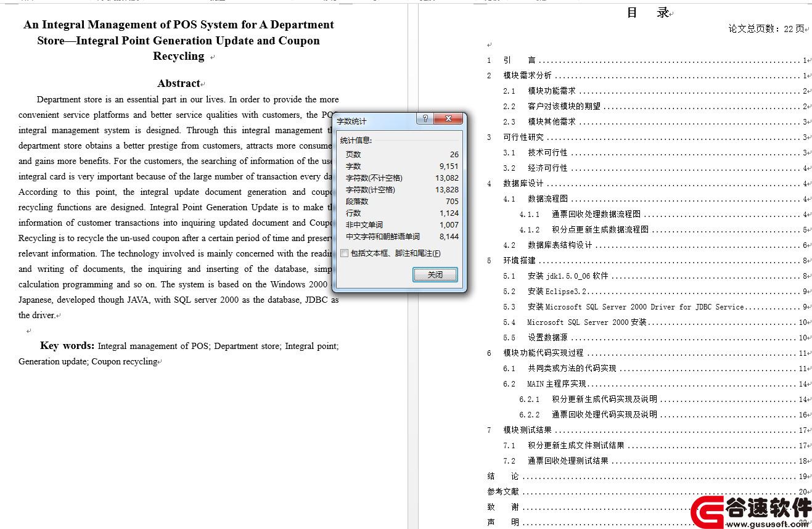Open TOC entry 6 模块功能代码实现过程
The width and height of the screenshot is (812, 529).
click(646, 353)
